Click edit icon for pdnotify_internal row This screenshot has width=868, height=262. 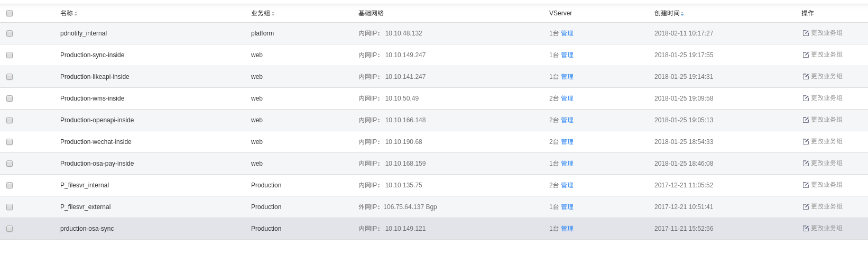[806, 33]
